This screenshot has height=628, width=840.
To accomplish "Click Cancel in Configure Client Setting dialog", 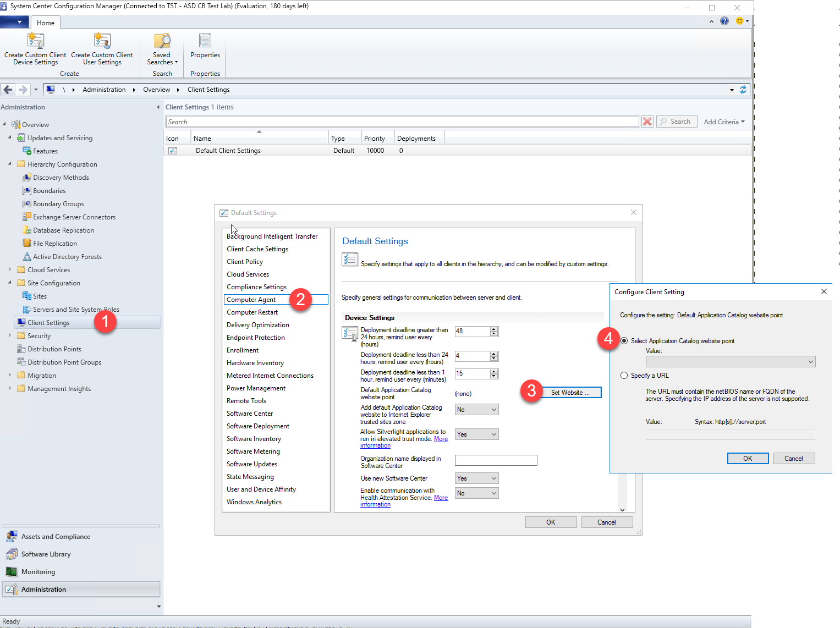I will (x=794, y=459).
